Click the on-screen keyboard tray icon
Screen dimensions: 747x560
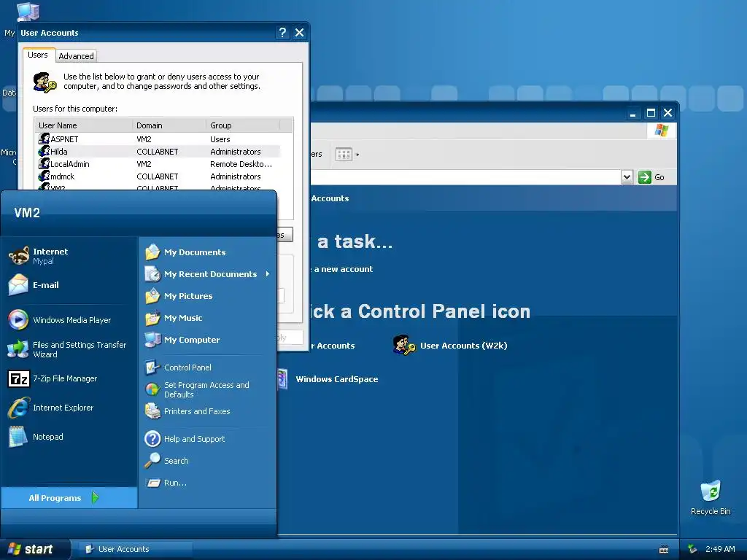pyautogui.click(x=664, y=550)
